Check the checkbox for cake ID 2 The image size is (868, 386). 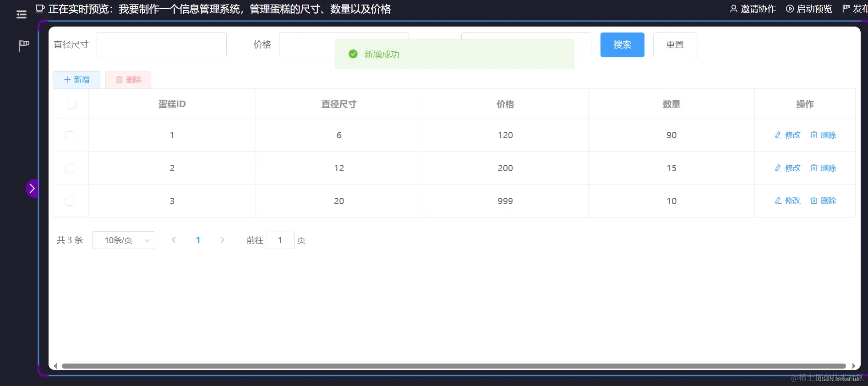(x=70, y=169)
